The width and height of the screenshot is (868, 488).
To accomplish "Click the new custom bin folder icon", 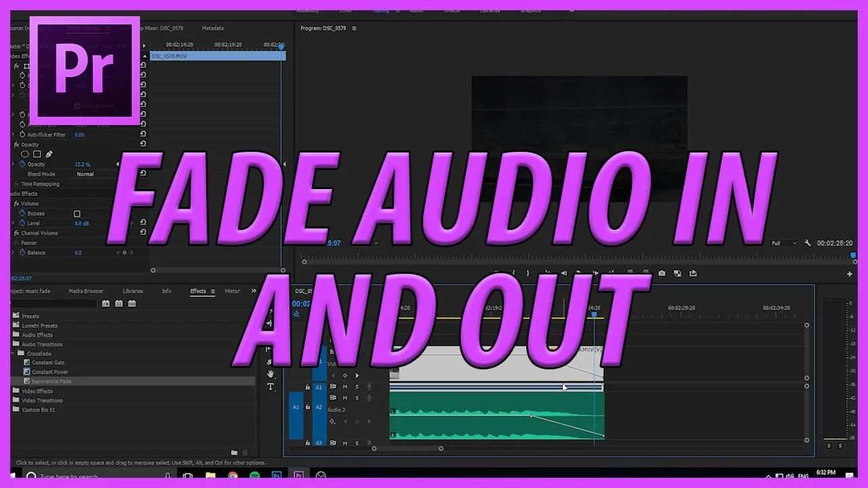I will [x=234, y=452].
